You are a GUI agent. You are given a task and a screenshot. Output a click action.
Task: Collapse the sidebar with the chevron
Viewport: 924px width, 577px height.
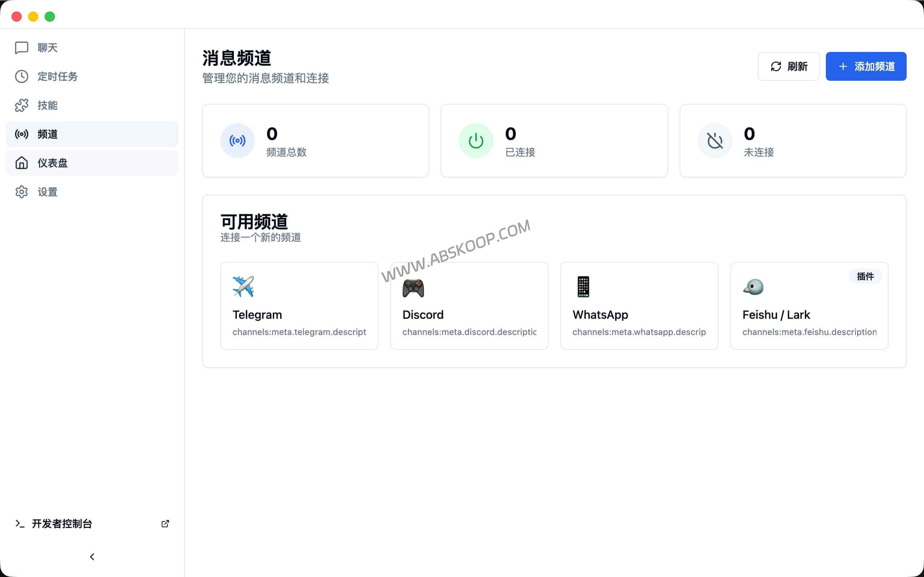[x=92, y=556]
